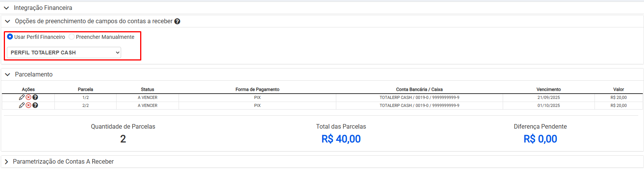Viewport: 644px width, 172px height.
Task: Remove installment 2/2 with the red X
Action: pyautogui.click(x=29, y=105)
